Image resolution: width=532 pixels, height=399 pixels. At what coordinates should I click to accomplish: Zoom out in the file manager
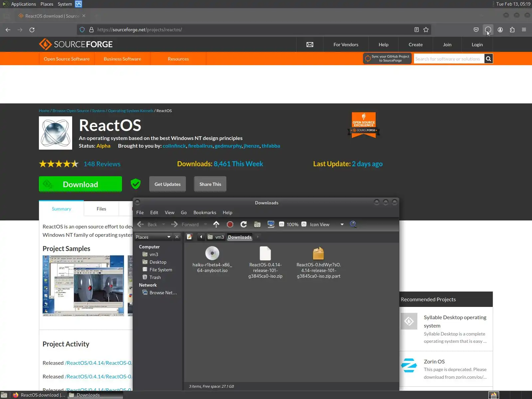282,224
